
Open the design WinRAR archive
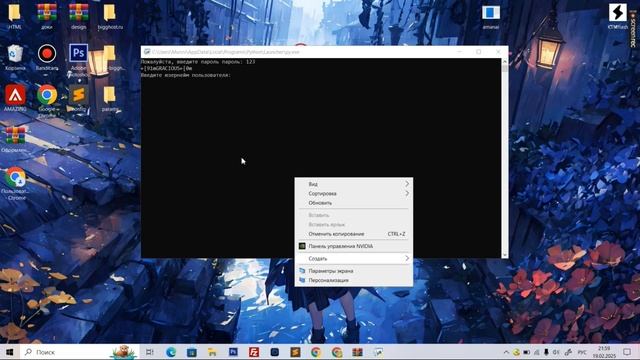tap(78, 16)
